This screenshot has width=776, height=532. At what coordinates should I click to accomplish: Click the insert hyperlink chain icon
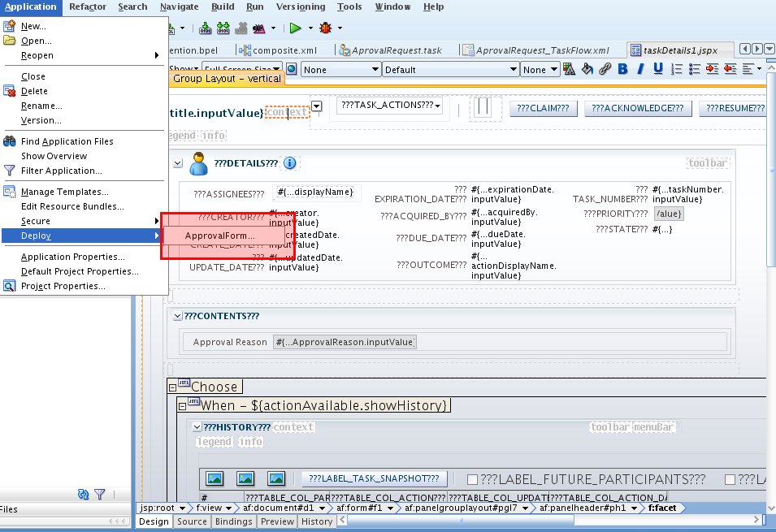click(x=605, y=69)
